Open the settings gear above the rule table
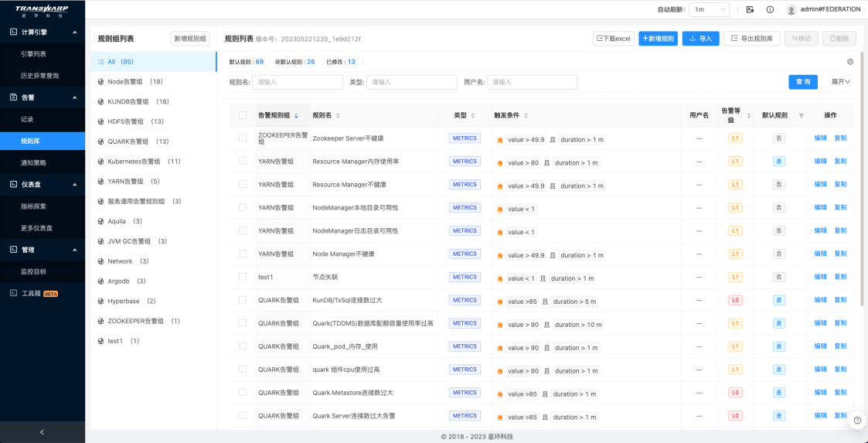 point(850,62)
